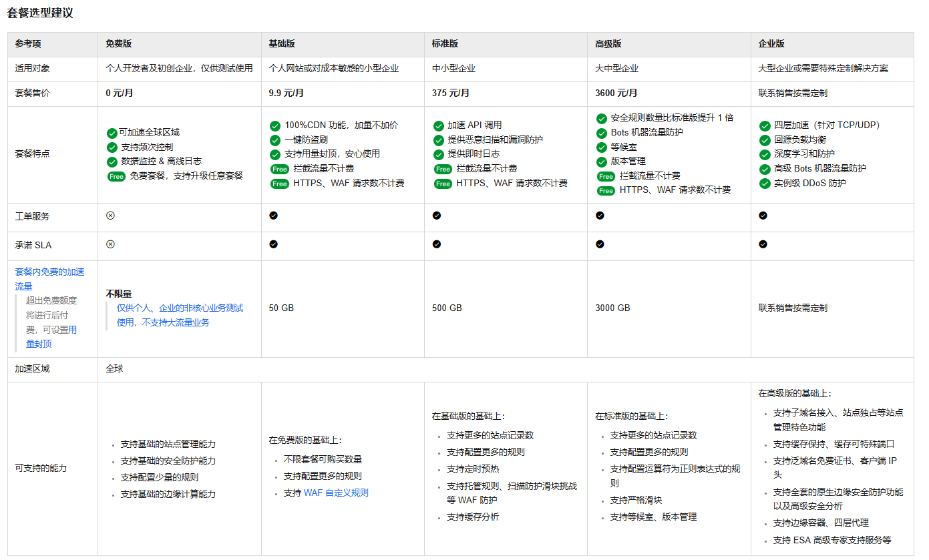Open the WAF 自定义规则 link
Viewport: 929px width, 560px height.
click(335, 493)
